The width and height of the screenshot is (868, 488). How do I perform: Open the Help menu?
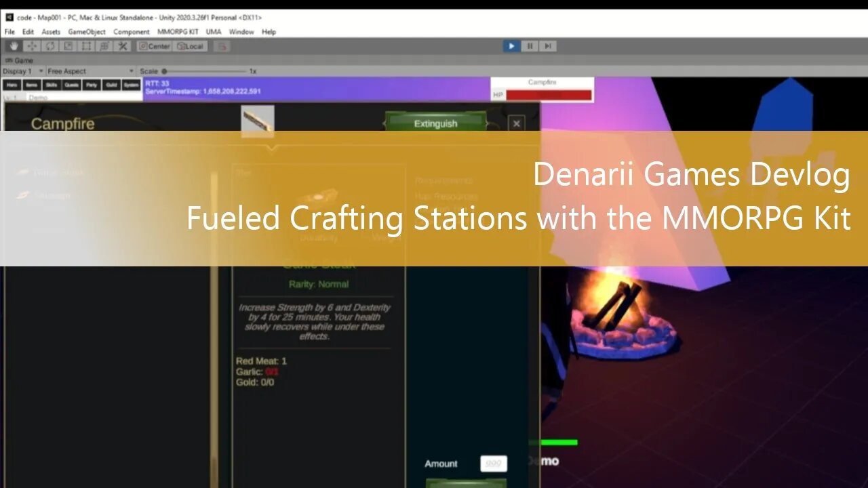point(269,32)
